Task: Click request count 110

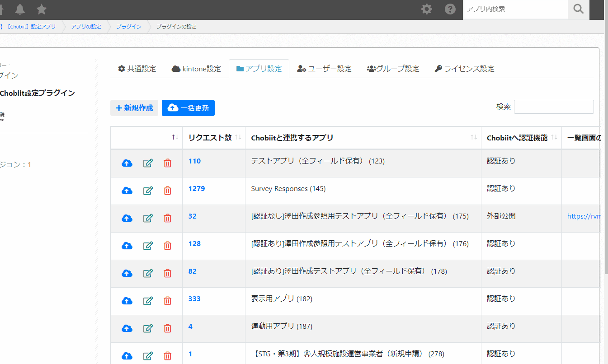Action: point(194,161)
